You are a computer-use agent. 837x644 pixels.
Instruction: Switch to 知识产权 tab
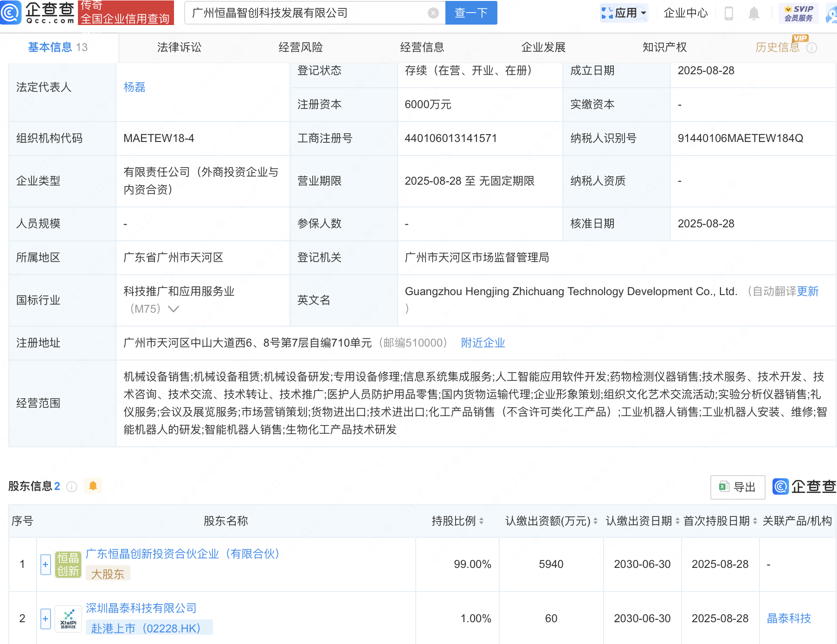[665, 47]
